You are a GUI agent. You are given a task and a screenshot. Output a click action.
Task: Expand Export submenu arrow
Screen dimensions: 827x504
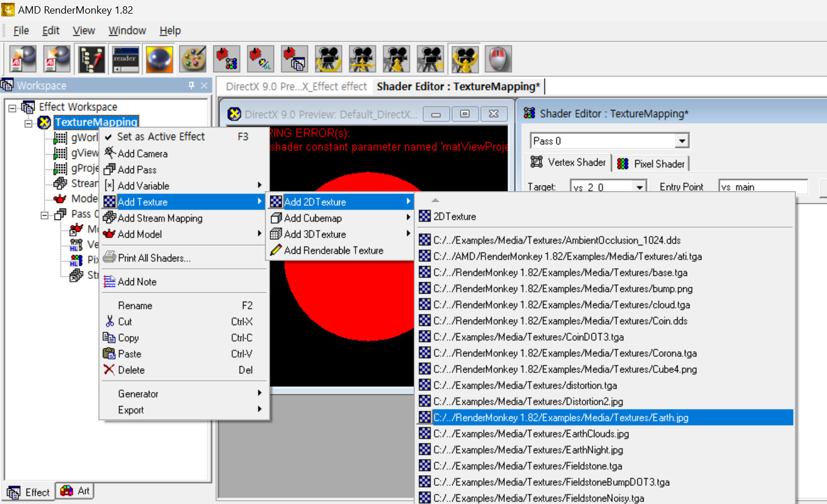(260, 409)
